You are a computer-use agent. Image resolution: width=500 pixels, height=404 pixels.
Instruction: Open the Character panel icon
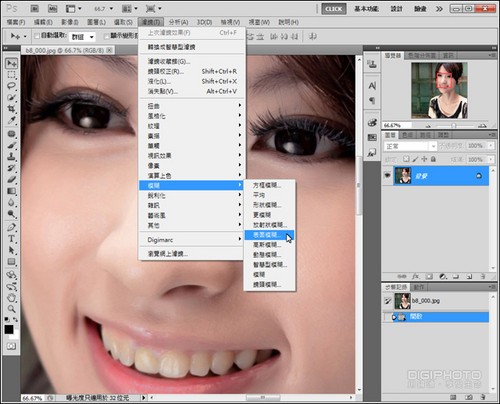372,86
